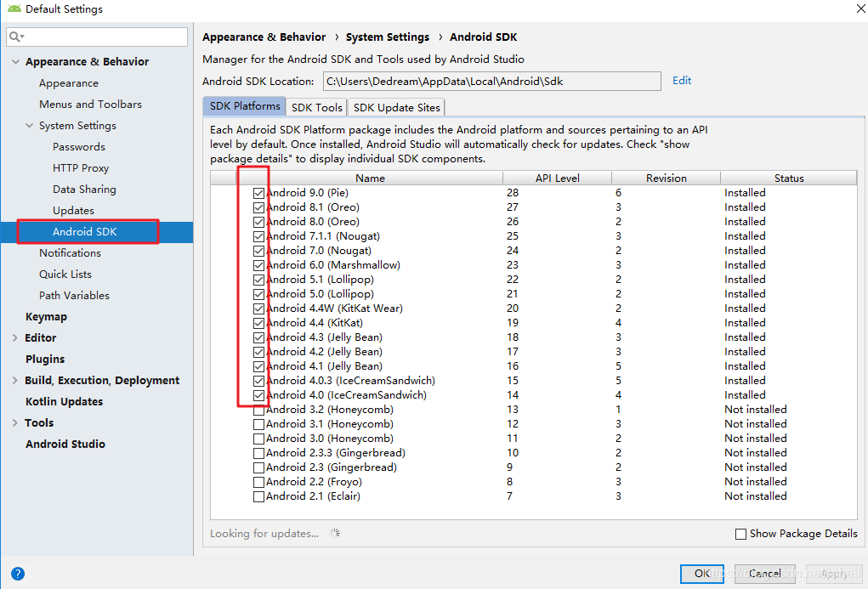Open Path Variables settings

coord(74,296)
